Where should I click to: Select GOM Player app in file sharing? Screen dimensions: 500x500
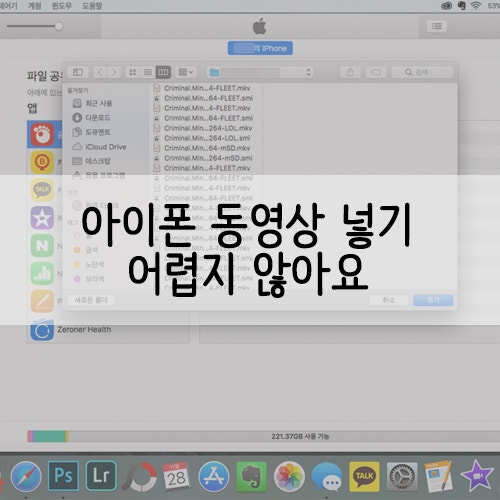pyautogui.click(x=42, y=134)
